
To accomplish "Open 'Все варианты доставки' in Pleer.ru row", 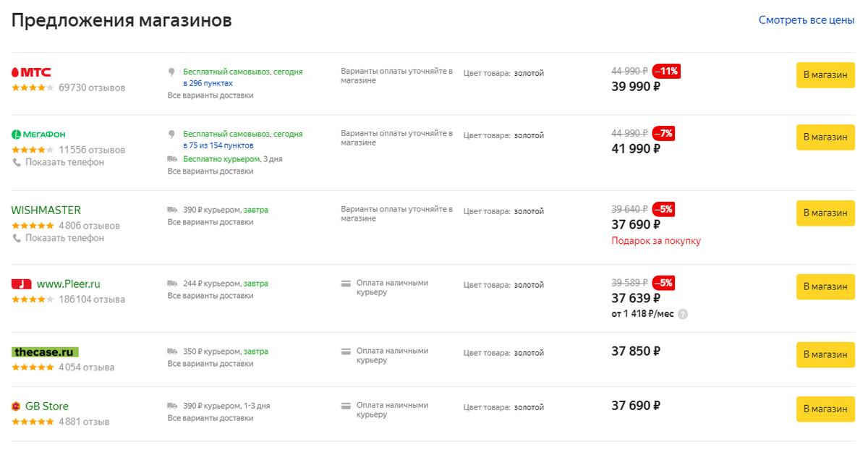I will coord(210,295).
